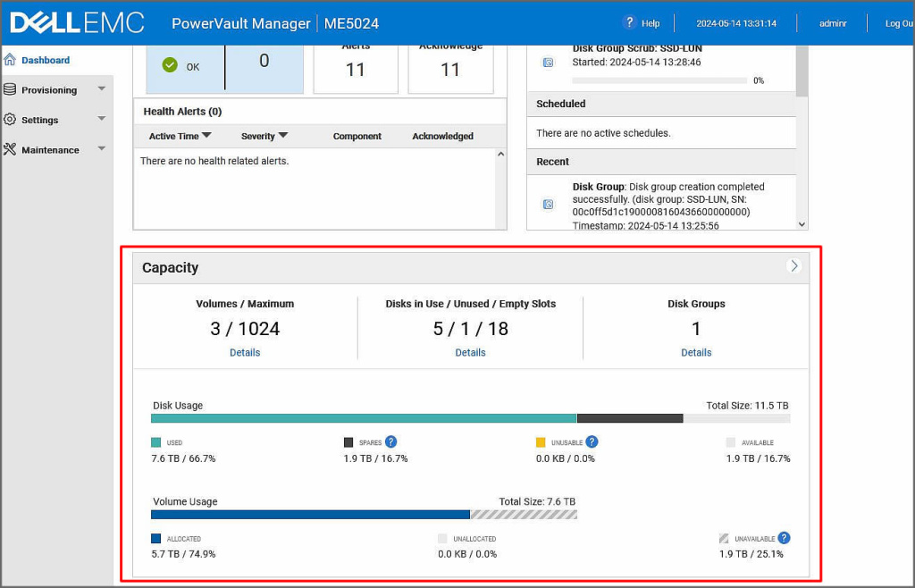The image size is (915, 588).
Task: Click the Dashboard home icon
Action: (x=10, y=60)
